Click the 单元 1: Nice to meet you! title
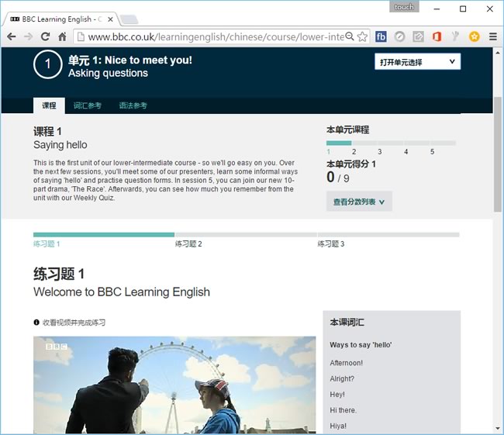 129,60
